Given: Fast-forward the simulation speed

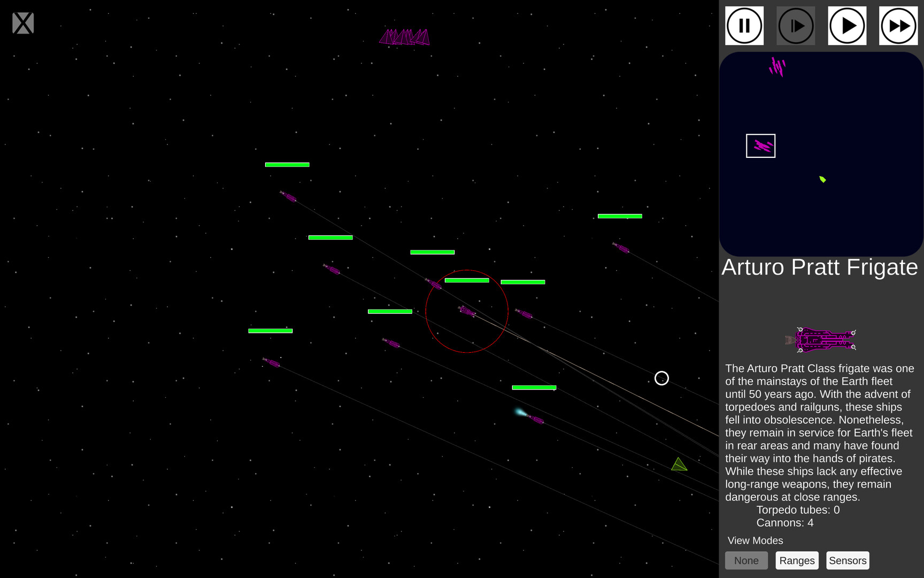Looking at the screenshot, I should tap(898, 25).
